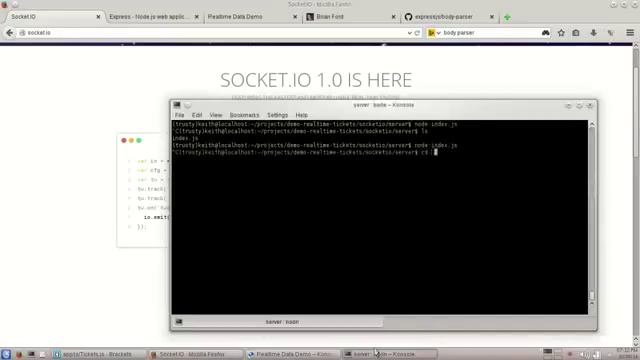Click the volume icon in system tray
640x360 pixels.
583,354
